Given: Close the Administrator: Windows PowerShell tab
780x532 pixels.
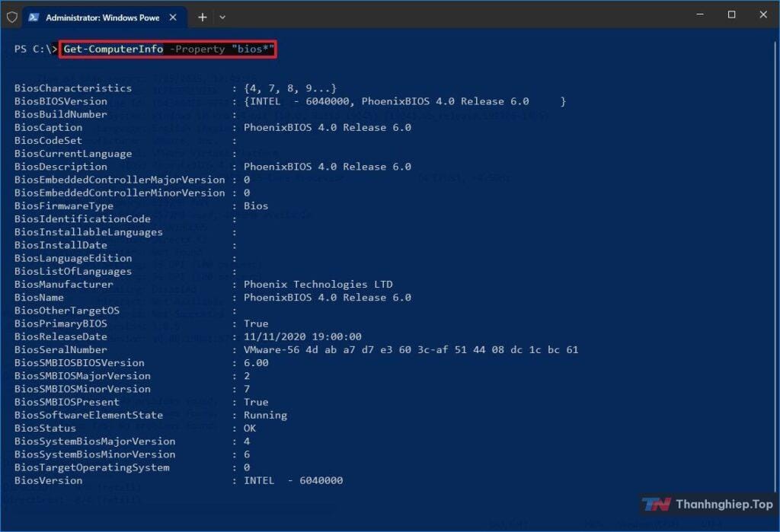Looking at the screenshot, I should [x=173, y=18].
